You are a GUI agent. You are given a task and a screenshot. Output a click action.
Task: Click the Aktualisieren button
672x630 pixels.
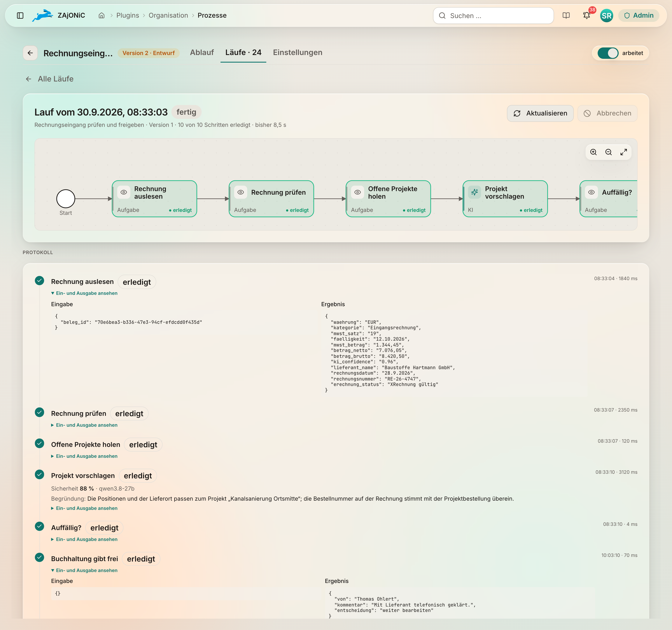click(540, 114)
